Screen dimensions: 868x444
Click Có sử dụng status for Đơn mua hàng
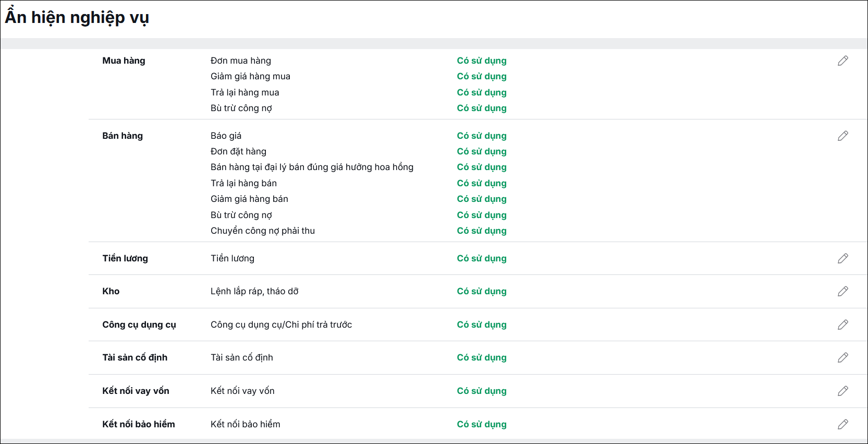click(x=482, y=61)
